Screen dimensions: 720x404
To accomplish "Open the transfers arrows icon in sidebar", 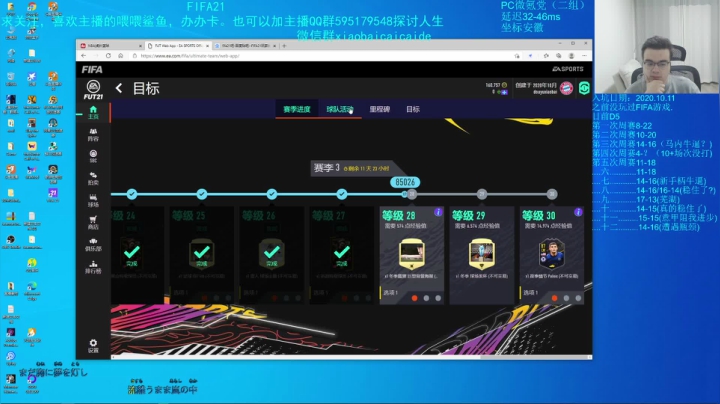I will [93, 178].
